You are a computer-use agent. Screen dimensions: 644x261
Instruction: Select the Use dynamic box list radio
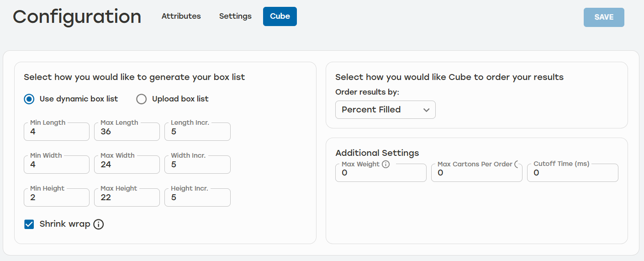tap(29, 99)
